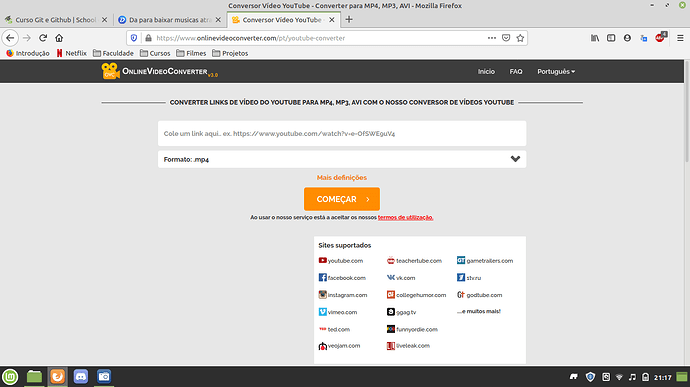
Task: Open the Files manager in taskbar
Action: pos(34,377)
